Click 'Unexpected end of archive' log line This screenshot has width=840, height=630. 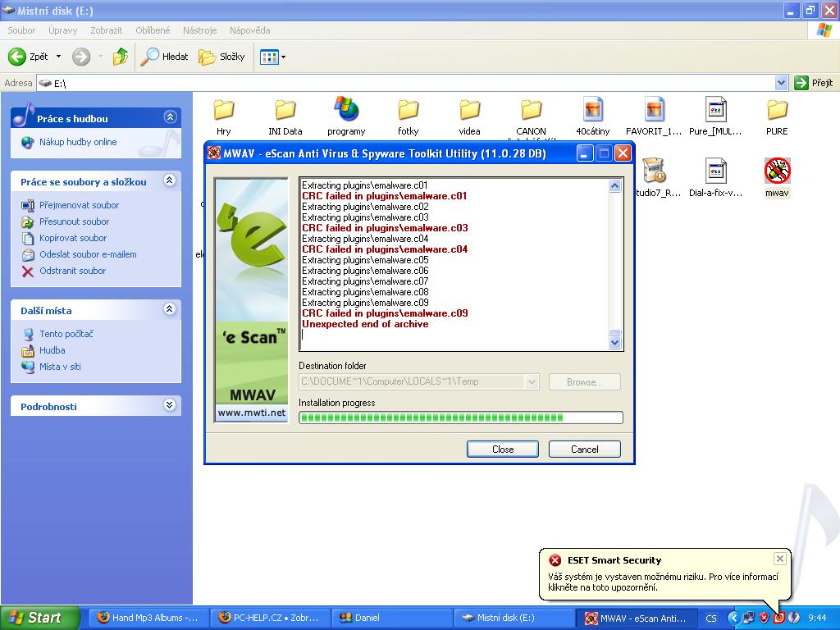tap(365, 324)
